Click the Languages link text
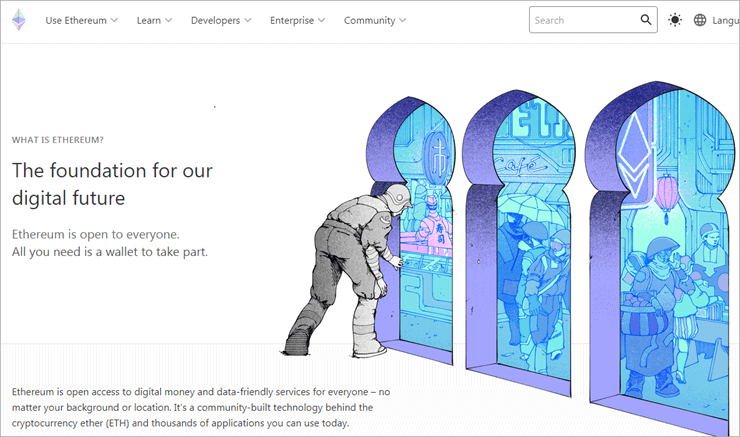Image resolution: width=740 pixels, height=437 pixels. (726, 20)
